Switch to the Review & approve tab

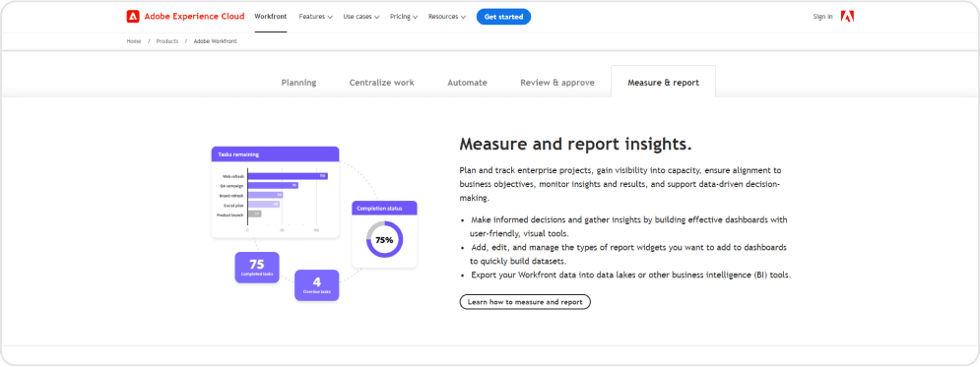[557, 83]
